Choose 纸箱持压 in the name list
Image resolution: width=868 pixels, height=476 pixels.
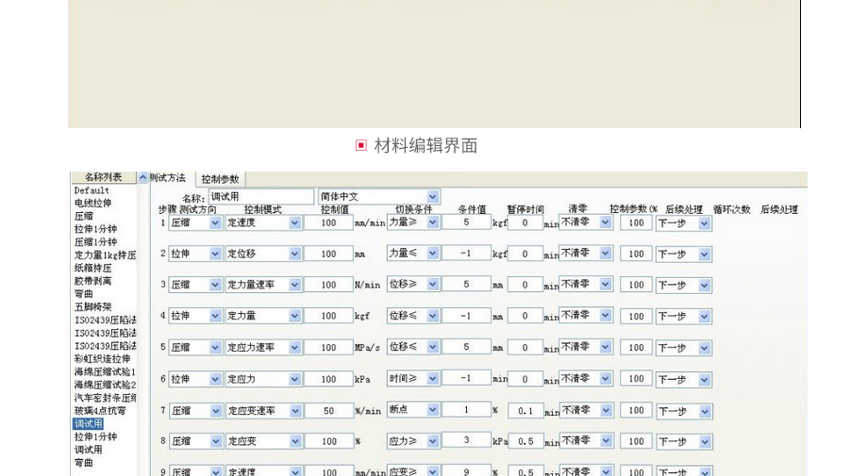pyautogui.click(x=93, y=268)
